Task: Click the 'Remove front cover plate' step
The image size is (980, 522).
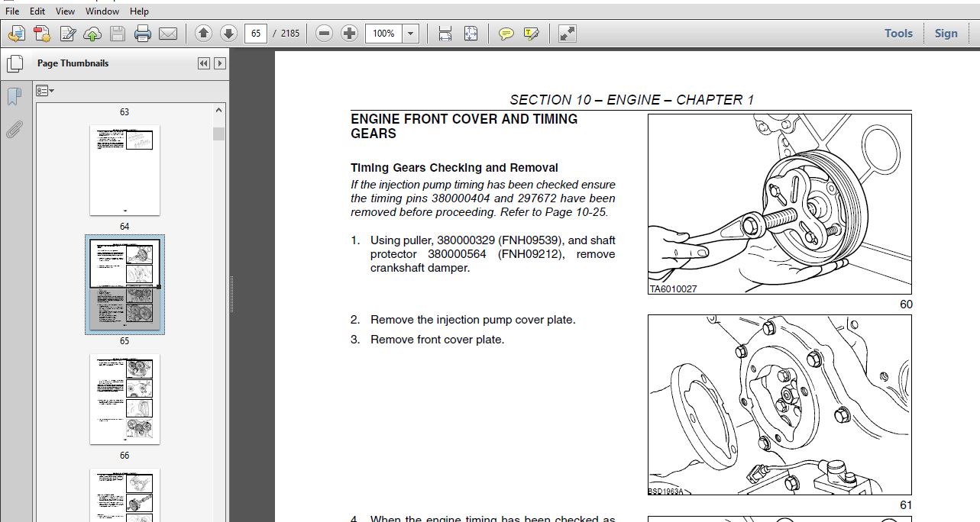Action: pyautogui.click(x=438, y=340)
